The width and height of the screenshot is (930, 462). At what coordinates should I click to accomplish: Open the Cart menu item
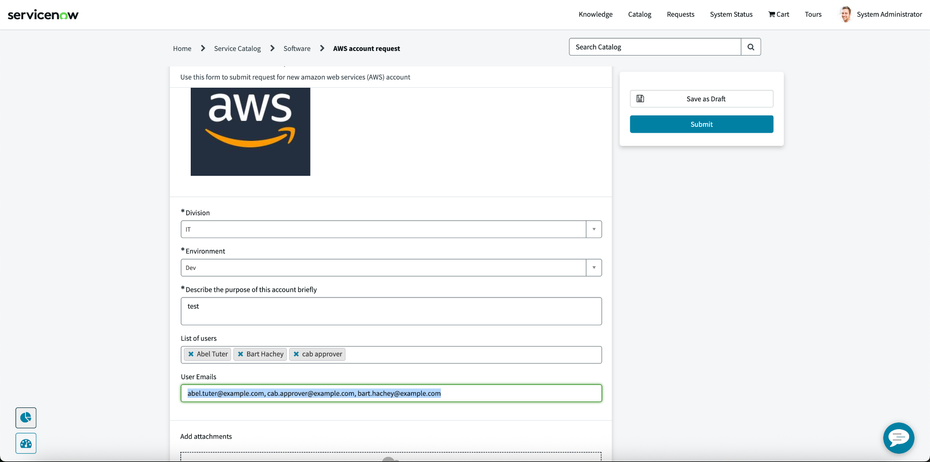click(779, 15)
